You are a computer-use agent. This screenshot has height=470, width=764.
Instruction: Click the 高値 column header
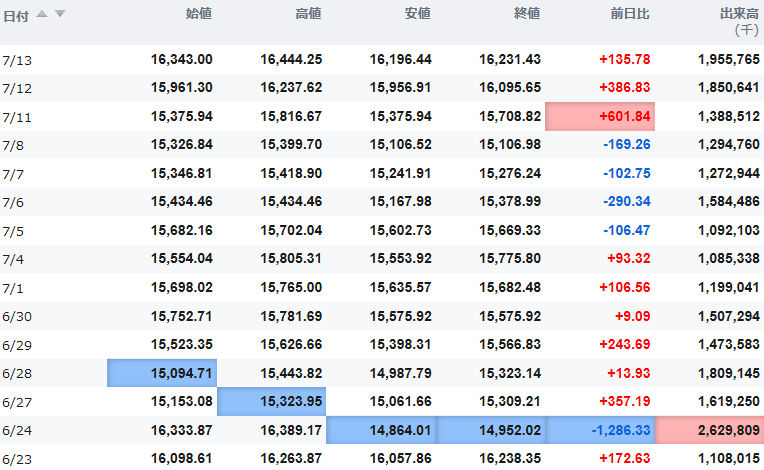click(x=308, y=14)
